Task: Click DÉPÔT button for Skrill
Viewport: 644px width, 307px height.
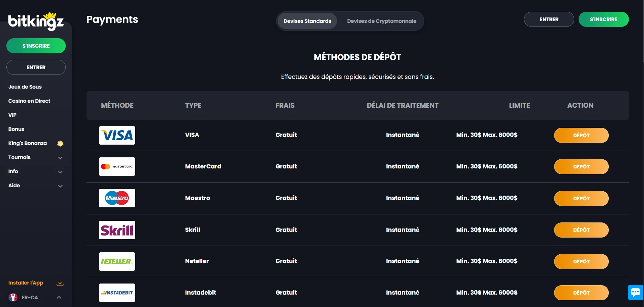Action: [581, 230]
